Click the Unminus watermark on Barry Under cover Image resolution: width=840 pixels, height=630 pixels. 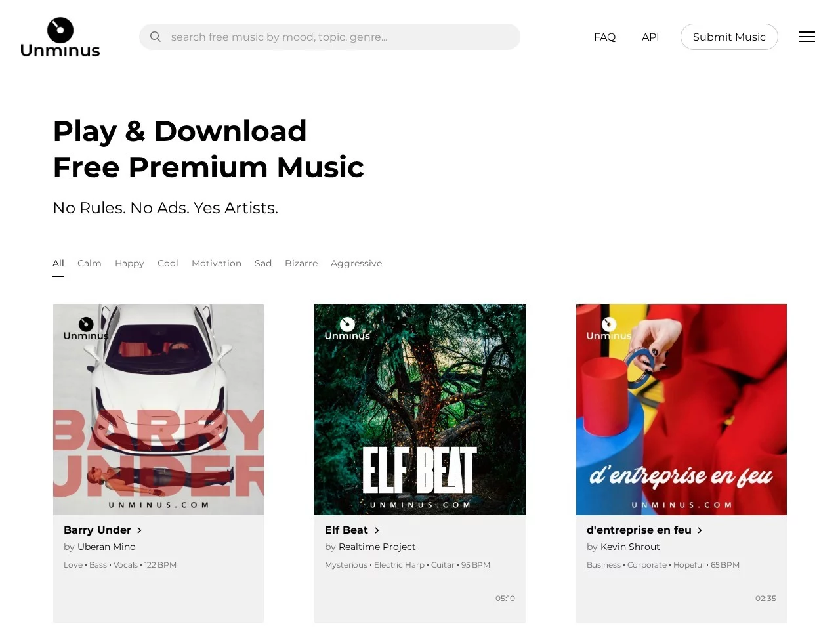pyautogui.click(x=86, y=329)
